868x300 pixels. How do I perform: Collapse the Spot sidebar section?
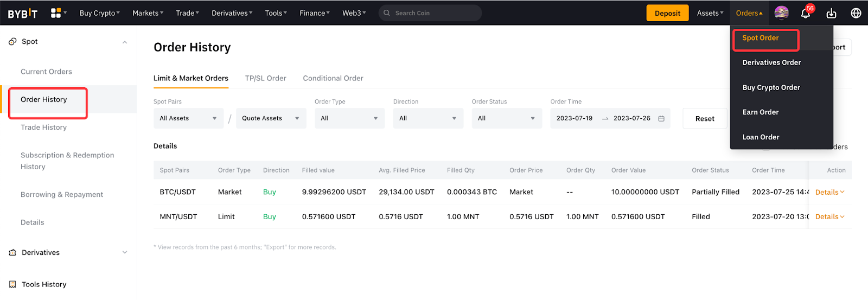click(x=125, y=42)
